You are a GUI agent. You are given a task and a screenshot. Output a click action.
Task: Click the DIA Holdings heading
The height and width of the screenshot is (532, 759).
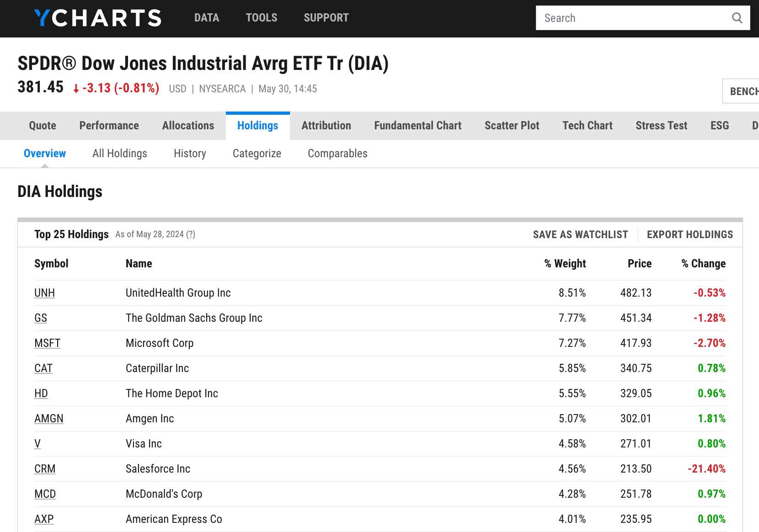click(60, 192)
